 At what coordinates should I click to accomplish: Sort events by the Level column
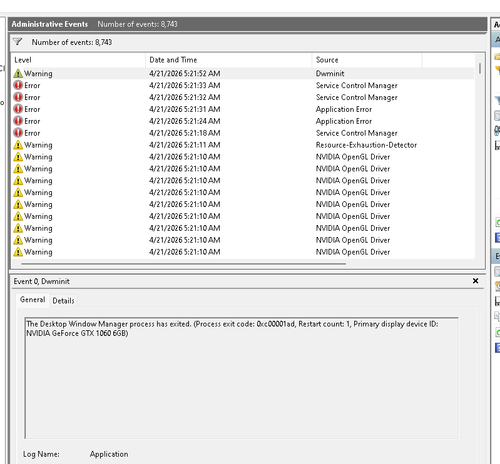pos(78,60)
